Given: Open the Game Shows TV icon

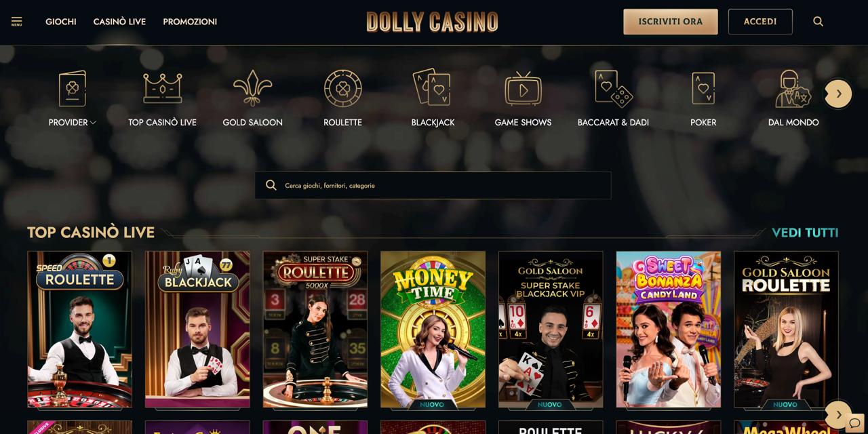Looking at the screenshot, I should click(523, 88).
